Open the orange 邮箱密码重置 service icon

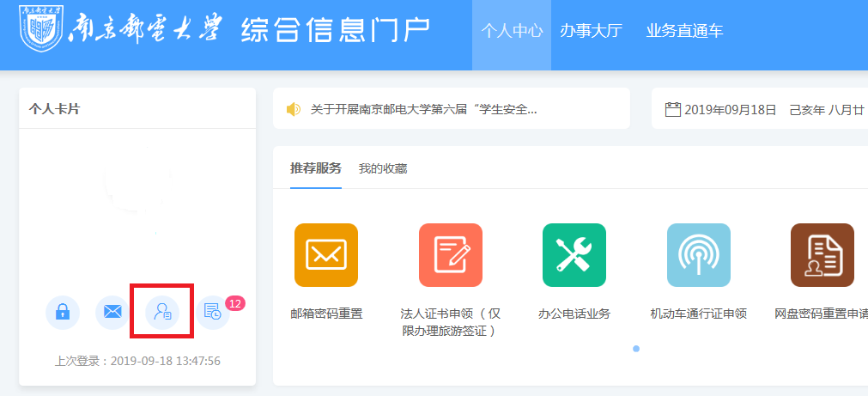[x=326, y=255]
